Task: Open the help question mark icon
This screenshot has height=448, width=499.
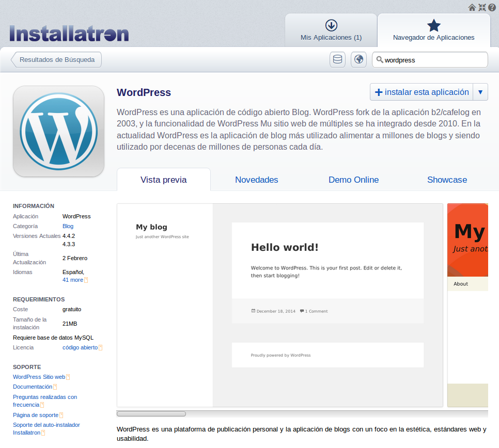Action: pyautogui.click(x=492, y=7)
